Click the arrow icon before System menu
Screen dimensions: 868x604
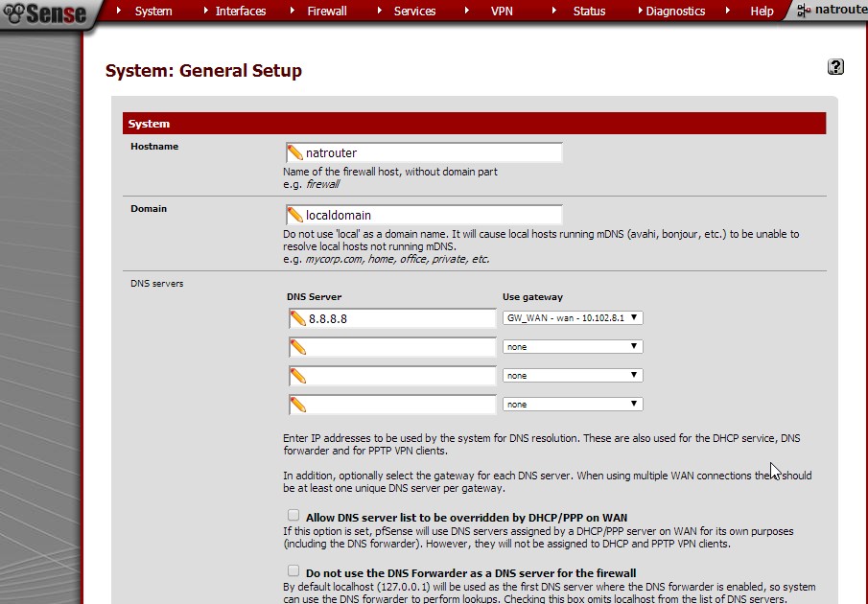[119, 11]
